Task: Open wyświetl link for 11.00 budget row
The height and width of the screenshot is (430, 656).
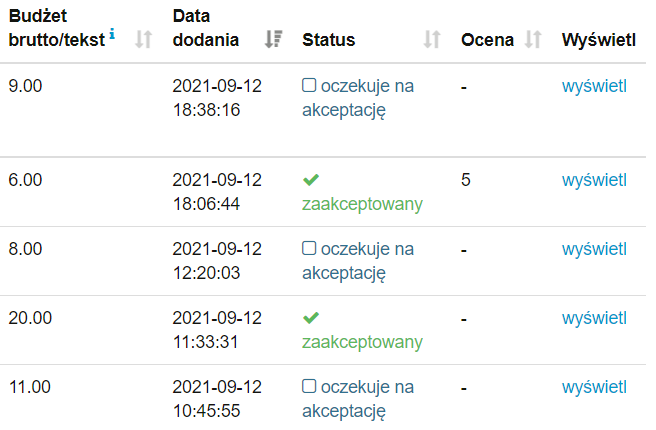Action: click(594, 386)
